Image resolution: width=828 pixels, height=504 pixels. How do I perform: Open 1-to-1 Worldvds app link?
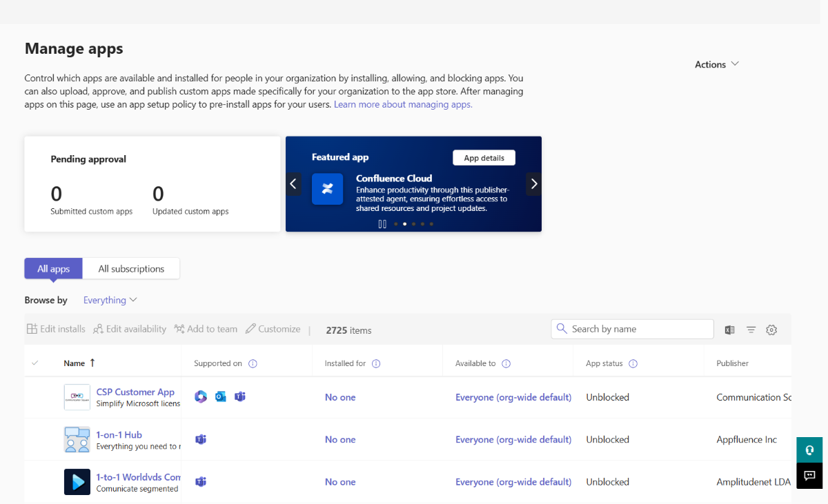[x=138, y=476]
